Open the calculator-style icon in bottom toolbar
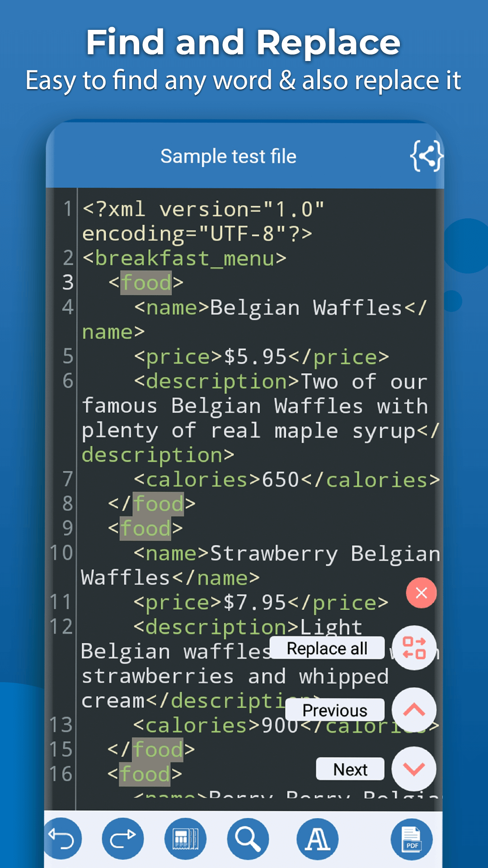Viewport: 488px width, 868px height. point(186,839)
